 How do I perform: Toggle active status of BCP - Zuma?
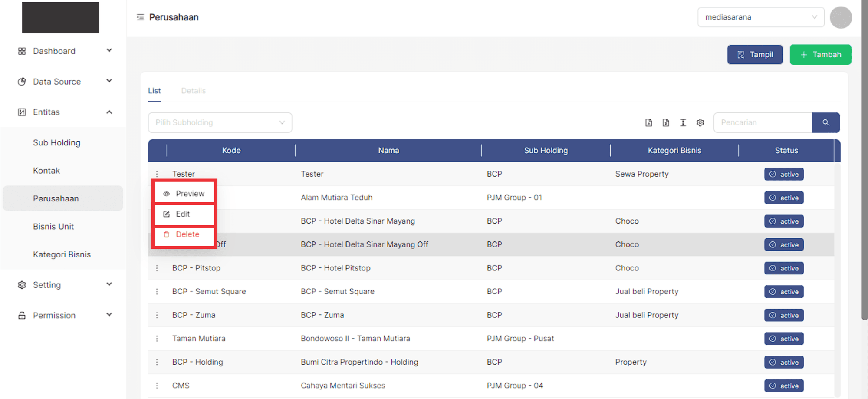point(784,315)
